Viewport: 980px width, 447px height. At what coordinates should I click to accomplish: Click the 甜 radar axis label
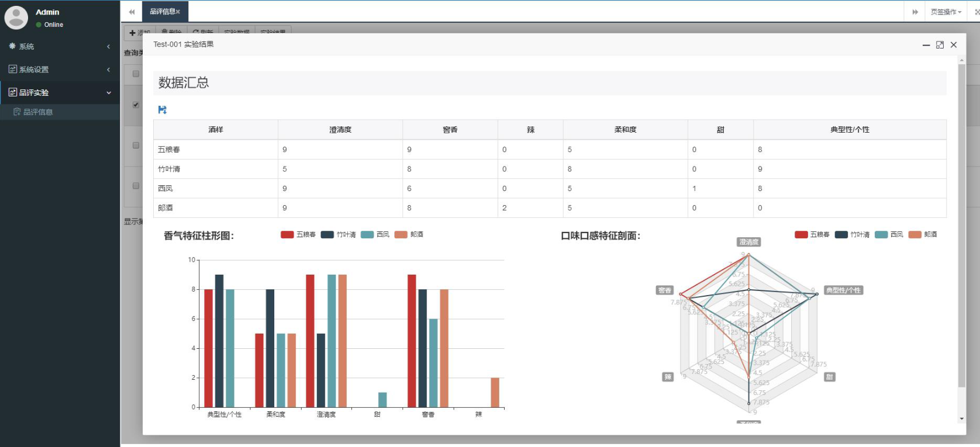pos(830,377)
